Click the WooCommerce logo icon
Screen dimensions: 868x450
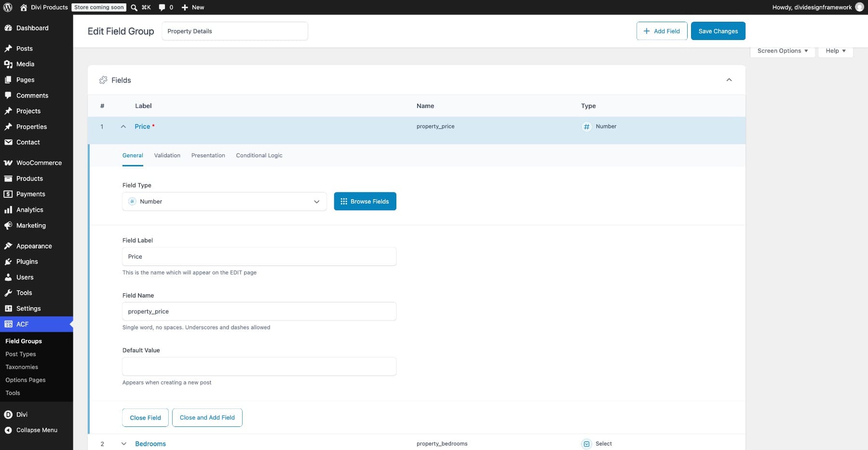point(8,163)
